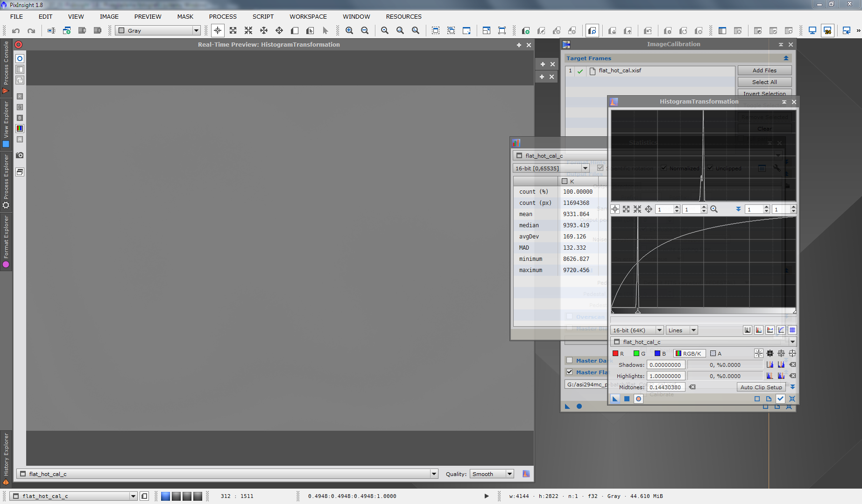Open the Gray color mode dropdown

(x=158, y=31)
